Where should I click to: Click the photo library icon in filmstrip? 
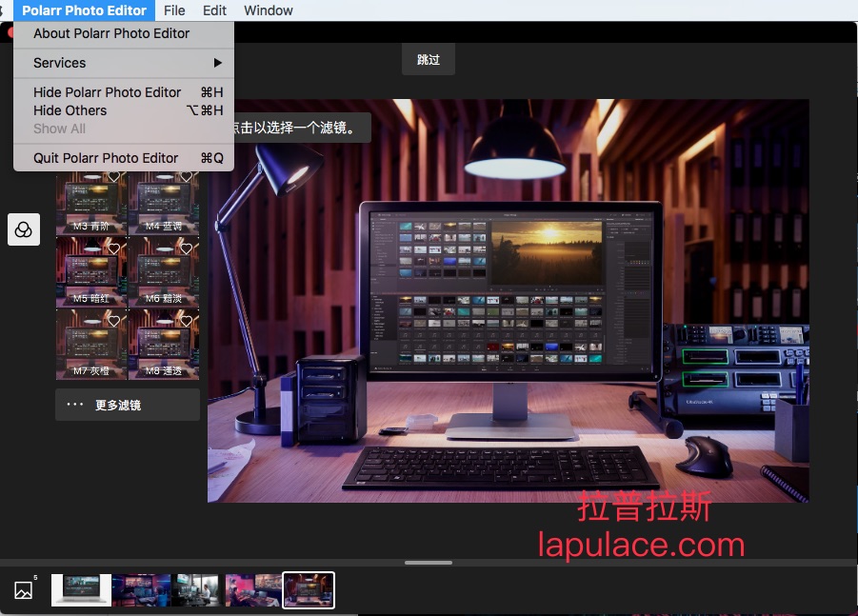pos(23,590)
